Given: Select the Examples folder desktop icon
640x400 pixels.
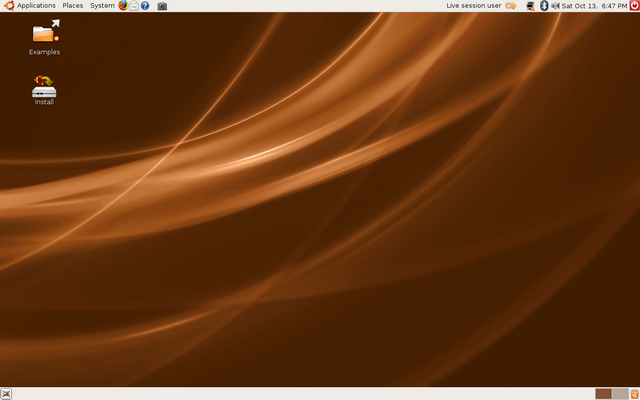Looking at the screenshot, I should pyautogui.click(x=44, y=38).
